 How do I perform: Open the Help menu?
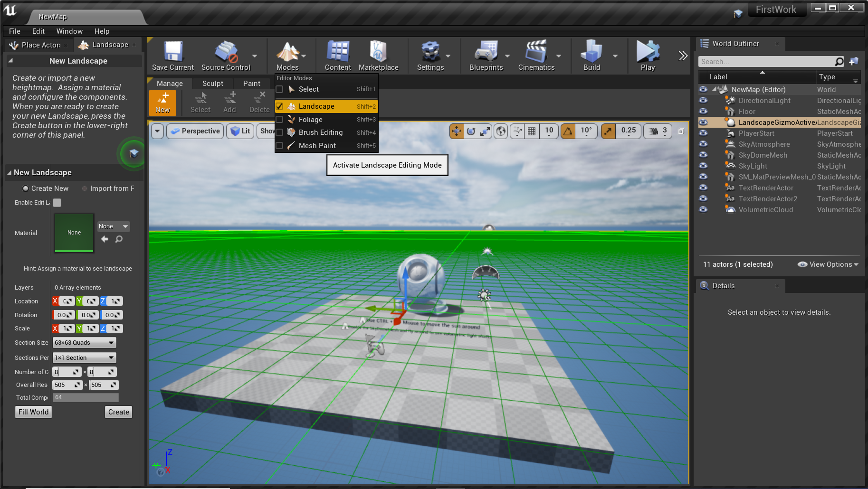click(x=102, y=31)
